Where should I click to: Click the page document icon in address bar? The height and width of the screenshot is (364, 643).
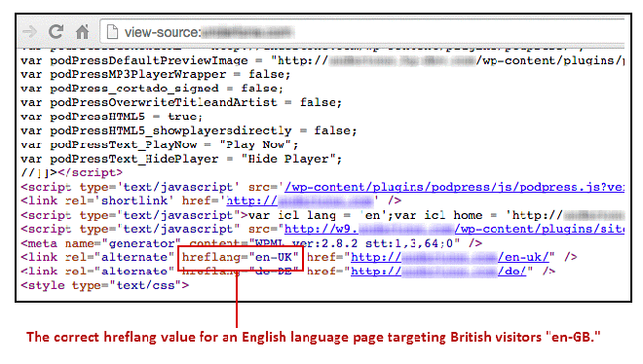click(x=112, y=32)
